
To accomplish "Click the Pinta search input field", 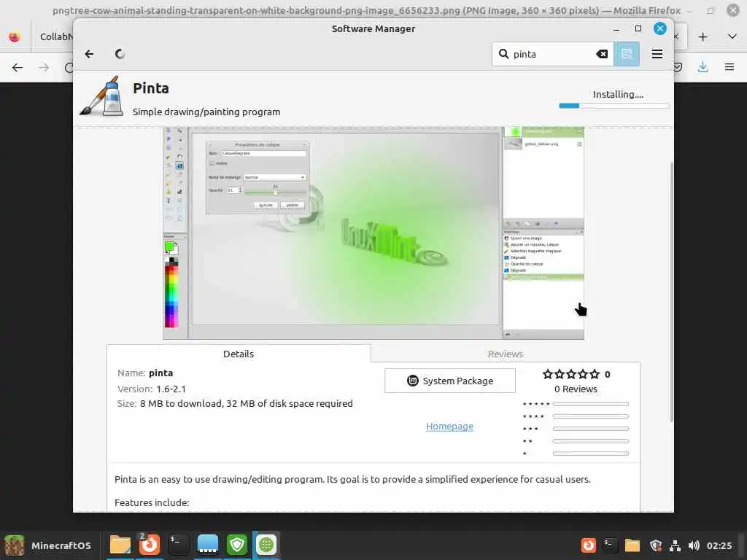I will [553, 54].
